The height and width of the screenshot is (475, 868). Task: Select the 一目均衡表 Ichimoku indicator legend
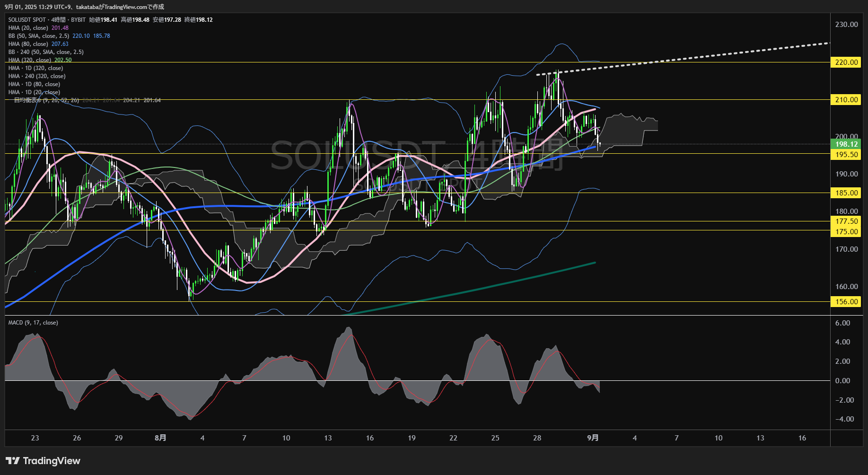(x=88, y=100)
